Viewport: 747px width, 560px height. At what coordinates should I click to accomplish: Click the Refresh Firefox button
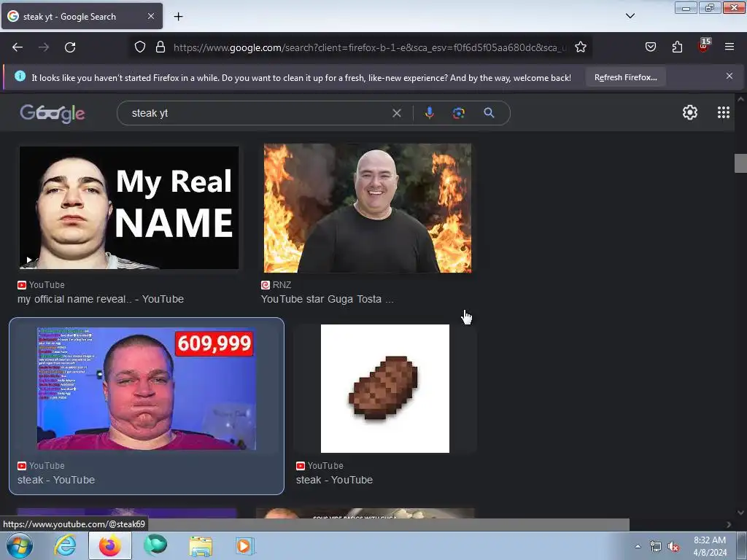point(625,77)
